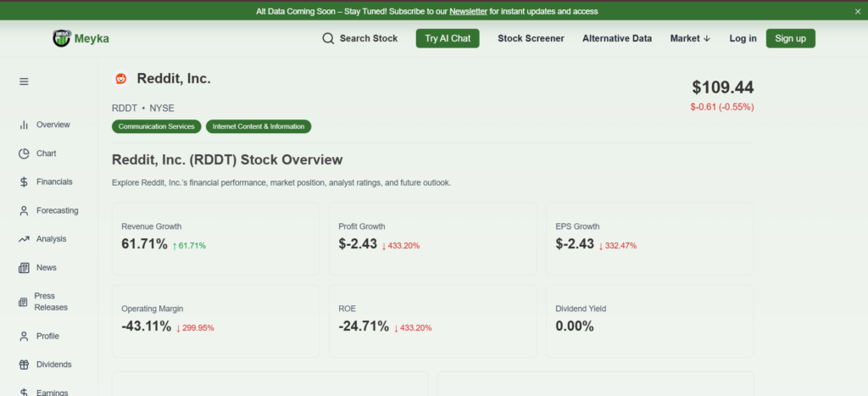Click the Dividends gift icon
Viewport: 868px width, 396px height.
coord(24,365)
